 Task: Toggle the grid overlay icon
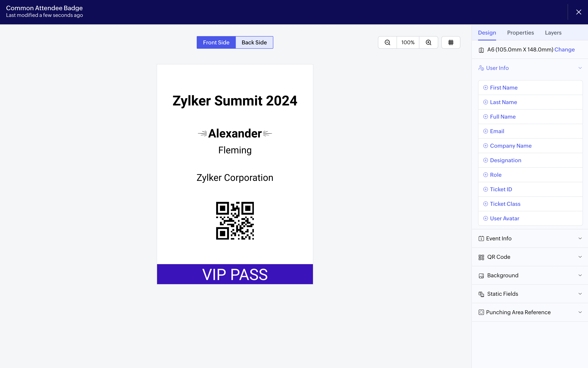[x=451, y=42]
